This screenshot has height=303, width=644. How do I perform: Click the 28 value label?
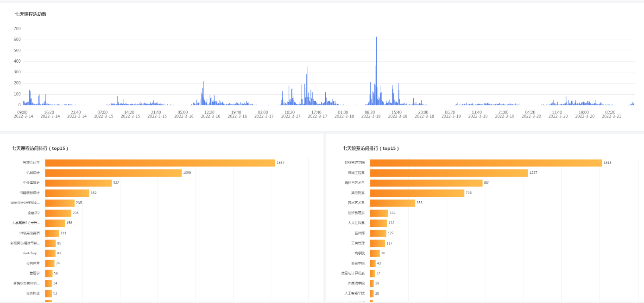(x=377, y=293)
